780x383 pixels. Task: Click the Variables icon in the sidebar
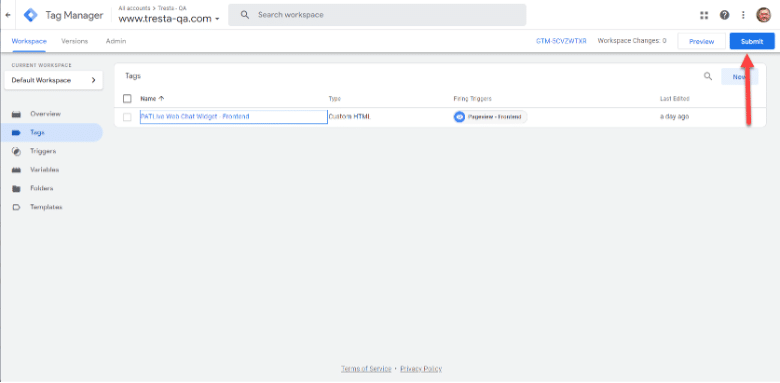(16, 170)
